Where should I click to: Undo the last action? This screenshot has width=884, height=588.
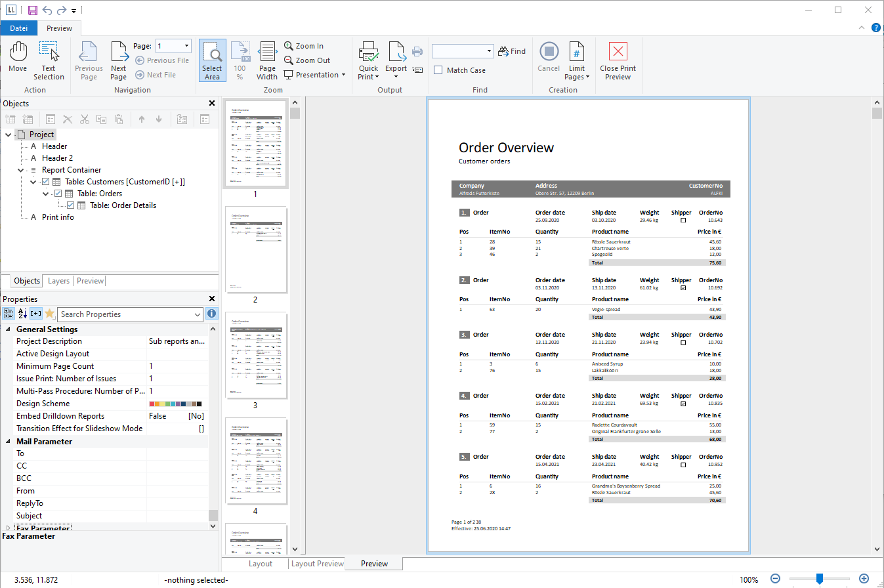pos(47,10)
